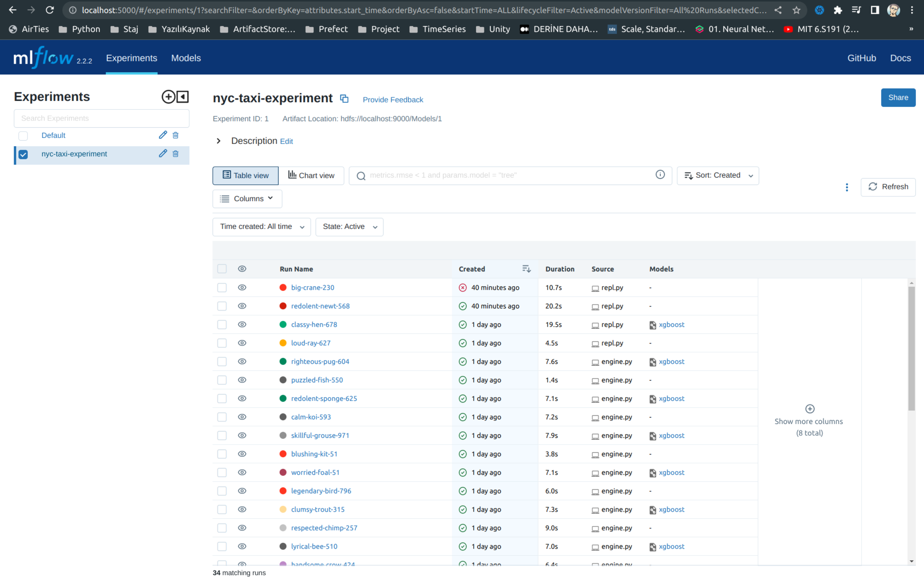This screenshot has height=579, width=924.
Task: Expand the Description section
Action: (219, 141)
